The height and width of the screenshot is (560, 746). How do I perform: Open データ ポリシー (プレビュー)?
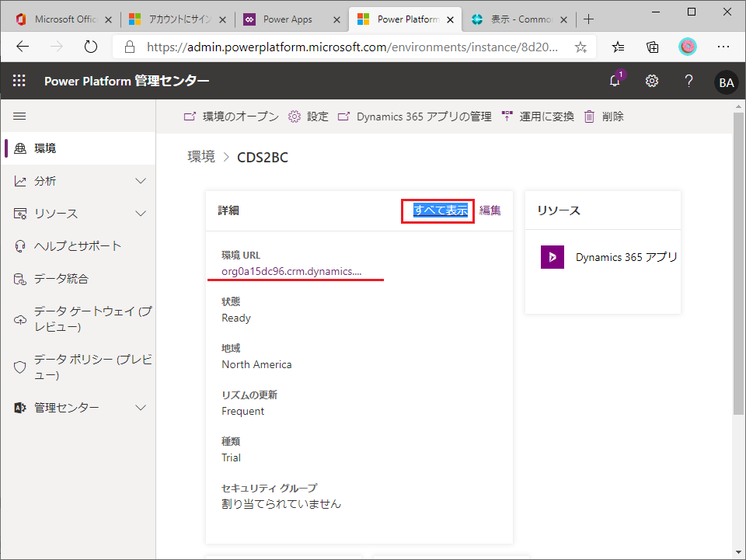click(92, 367)
